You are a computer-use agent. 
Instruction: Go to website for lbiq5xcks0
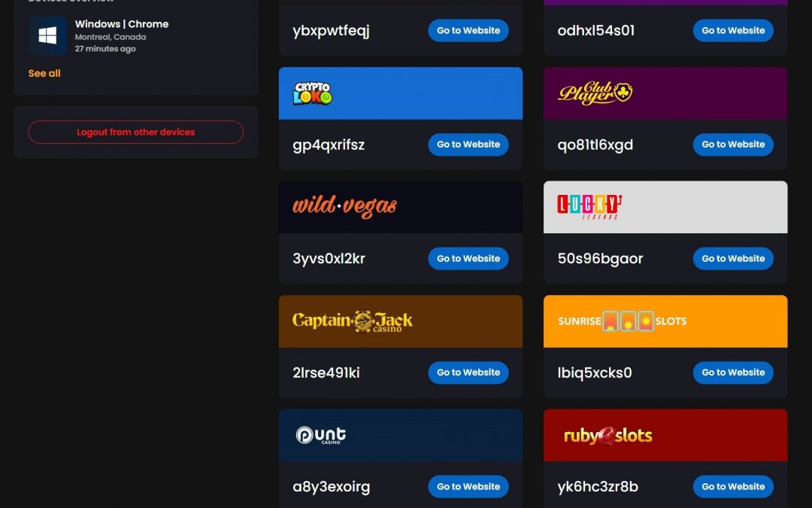pyautogui.click(x=733, y=373)
